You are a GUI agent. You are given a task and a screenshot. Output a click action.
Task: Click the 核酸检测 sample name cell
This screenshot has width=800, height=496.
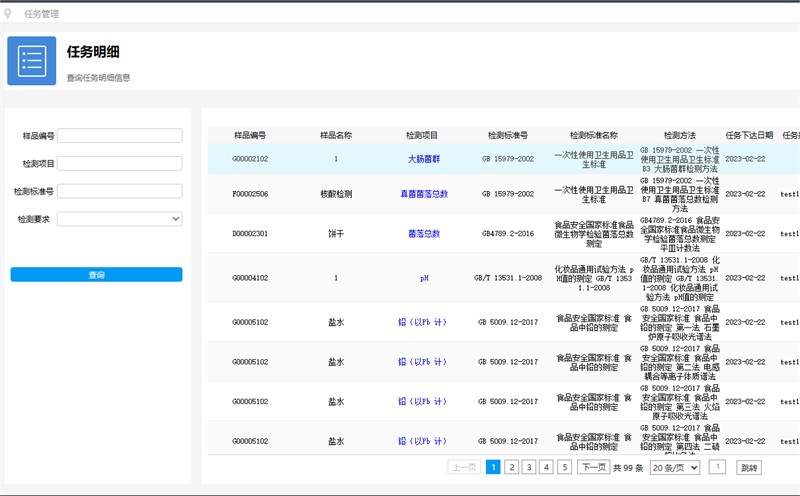click(x=336, y=194)
